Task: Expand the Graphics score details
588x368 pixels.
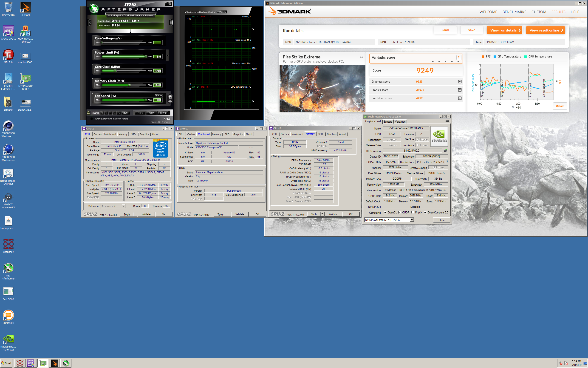Action: (460, 81)
